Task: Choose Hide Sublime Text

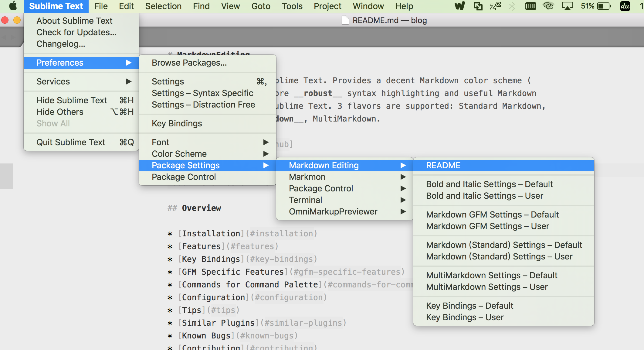Action: point(81,100)
